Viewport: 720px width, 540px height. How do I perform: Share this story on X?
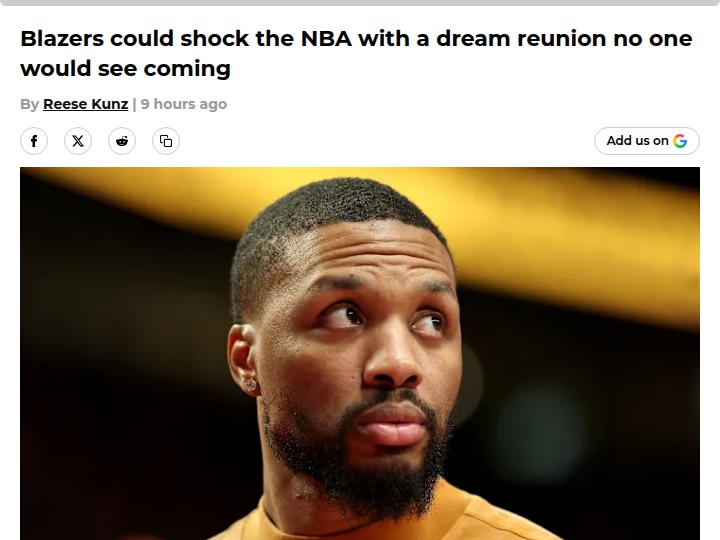tap(78, 141)
